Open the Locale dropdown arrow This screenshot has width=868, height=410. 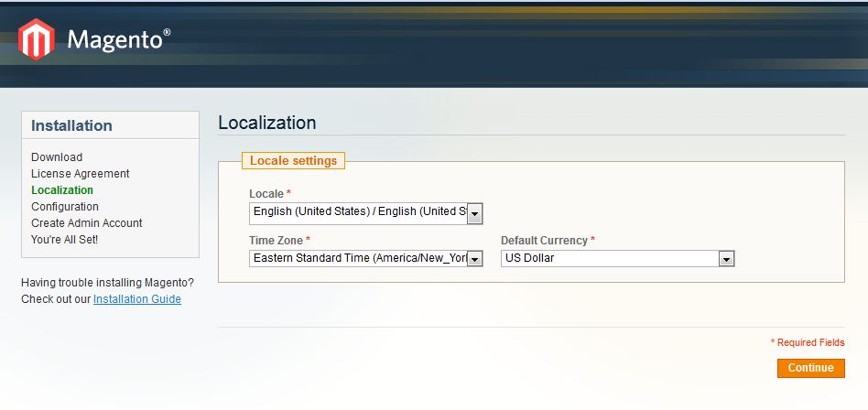[x=474, y=213]
